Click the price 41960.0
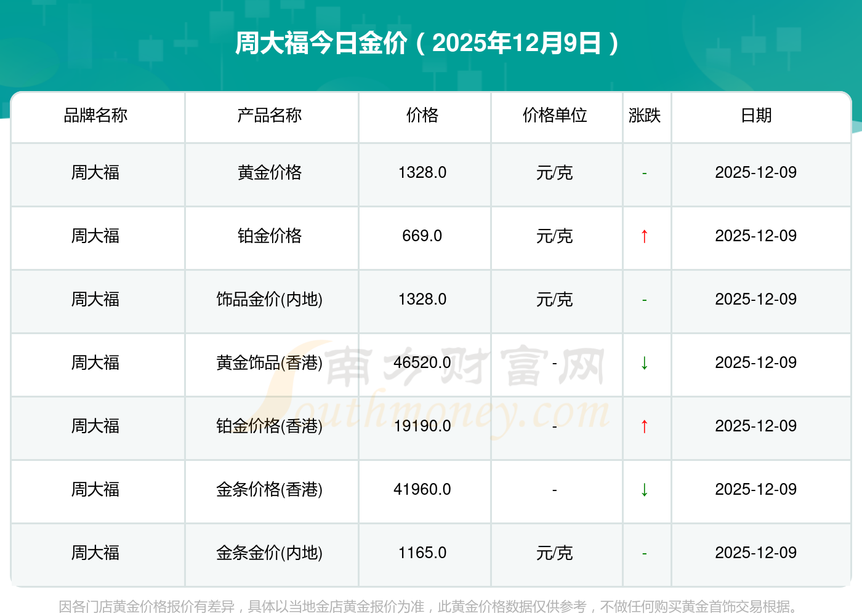The image size is (862, 616). tap(422, 489)
